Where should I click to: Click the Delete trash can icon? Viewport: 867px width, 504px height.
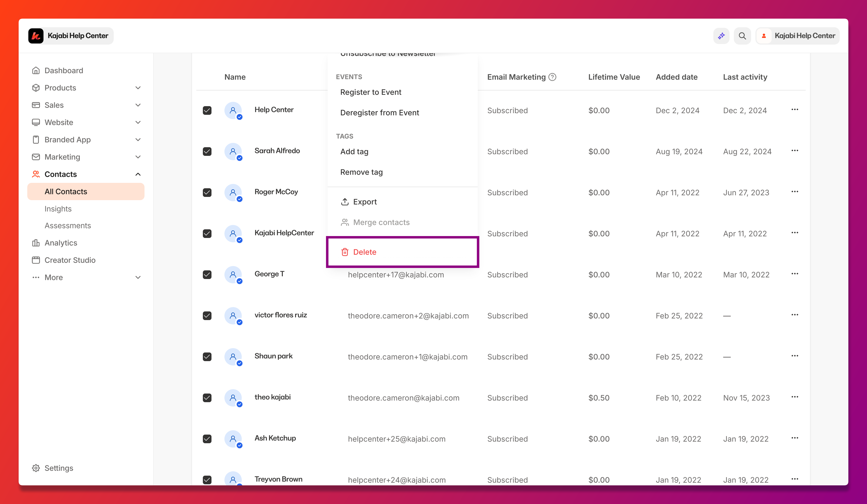(x=345, y=252)
